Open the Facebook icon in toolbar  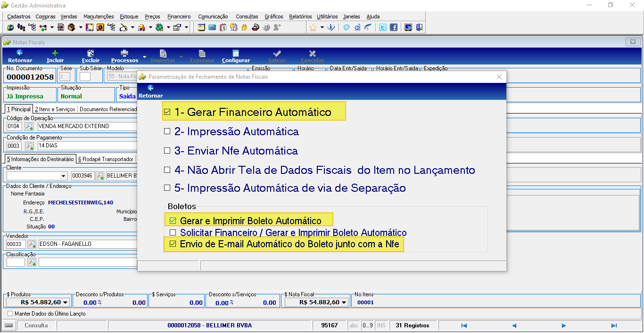pos(394,27)
